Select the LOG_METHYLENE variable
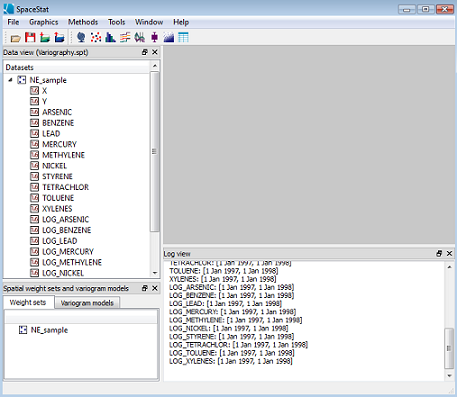This screenshot has height=397, width=457. tap(72, 262)
